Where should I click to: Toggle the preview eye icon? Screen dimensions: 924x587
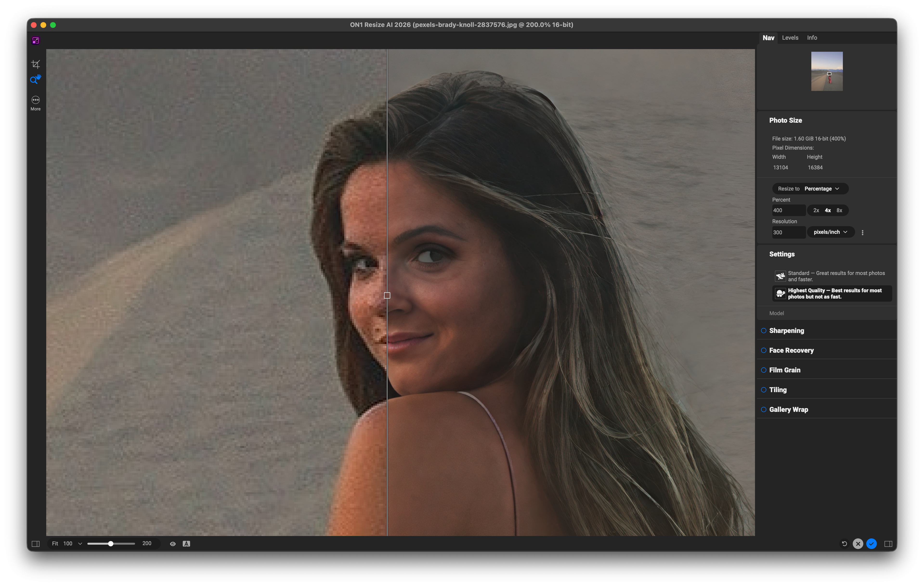click(173, 544)
